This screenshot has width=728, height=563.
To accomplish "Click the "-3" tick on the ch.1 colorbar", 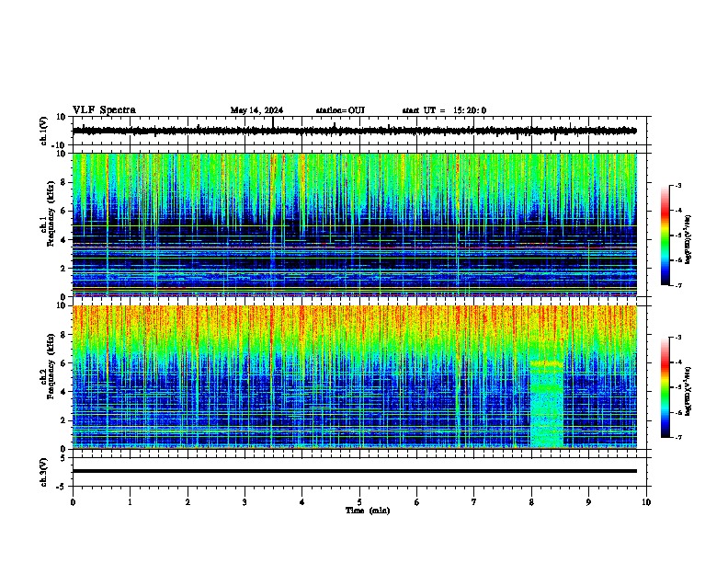I will pyautogui.click(x=677, y=185).
